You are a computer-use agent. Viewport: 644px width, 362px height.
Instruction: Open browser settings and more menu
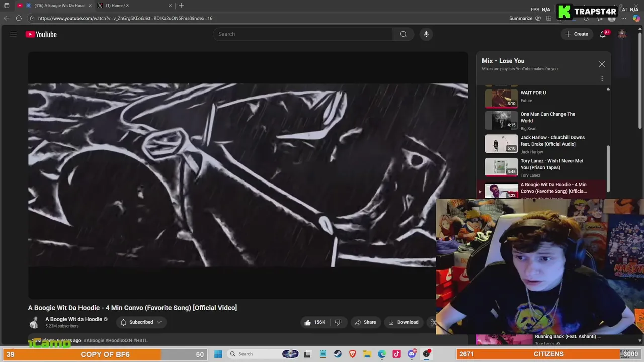pos(624,18)
